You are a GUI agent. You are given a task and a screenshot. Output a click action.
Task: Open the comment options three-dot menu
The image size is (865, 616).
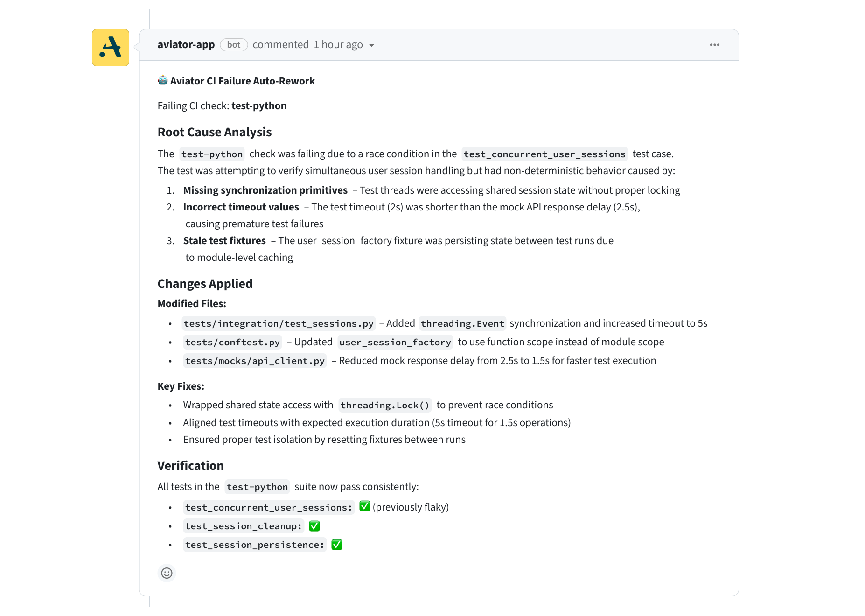(x=714, y=45)
